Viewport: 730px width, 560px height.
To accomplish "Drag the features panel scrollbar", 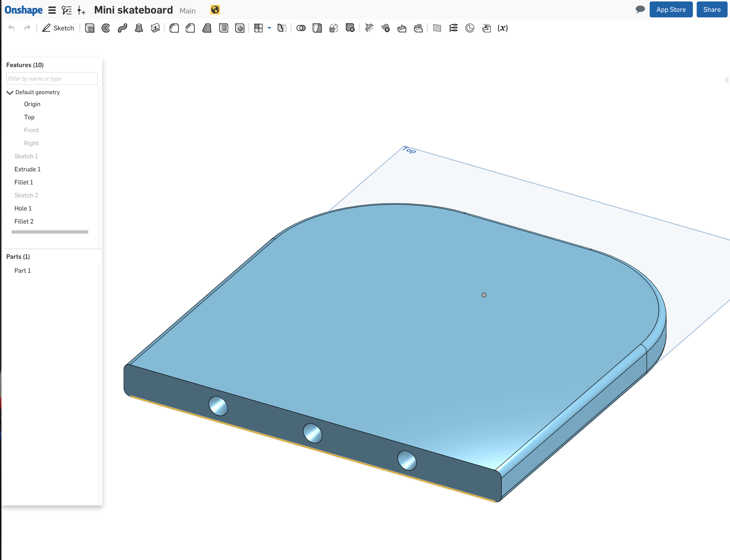I will pos(50,231).
